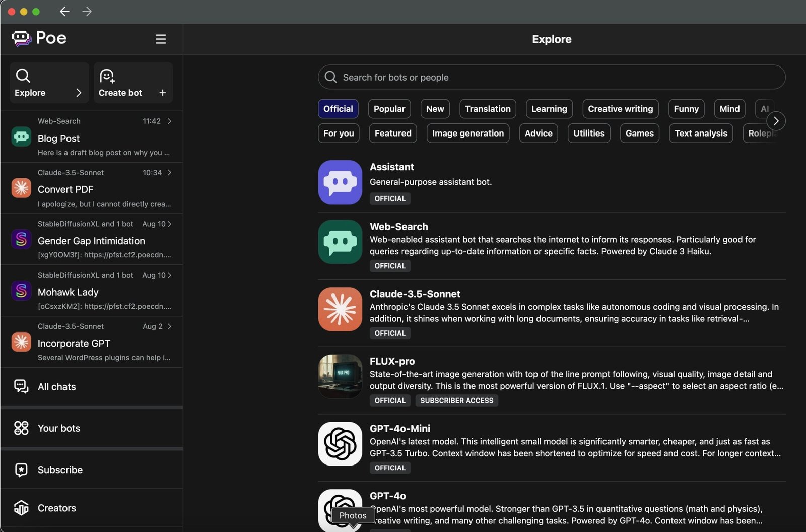Image resolution: width=806 pixels, height=532 pixels.
Task: Open the GPT-4o-Mini OpenAI logo icon
Action: (340, 444)
